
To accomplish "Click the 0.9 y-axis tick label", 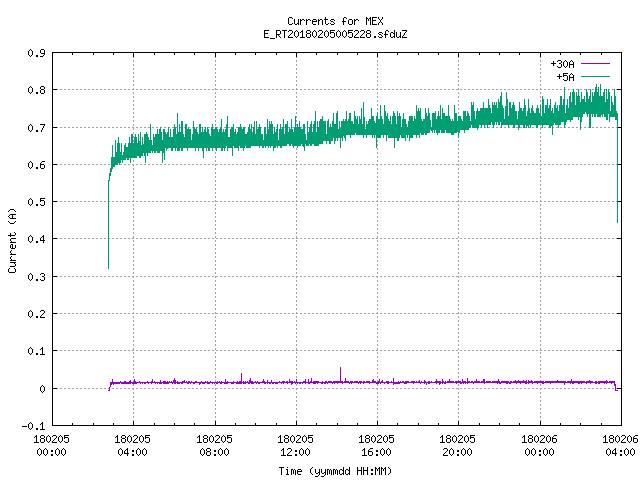I will [x=36, y=53].
